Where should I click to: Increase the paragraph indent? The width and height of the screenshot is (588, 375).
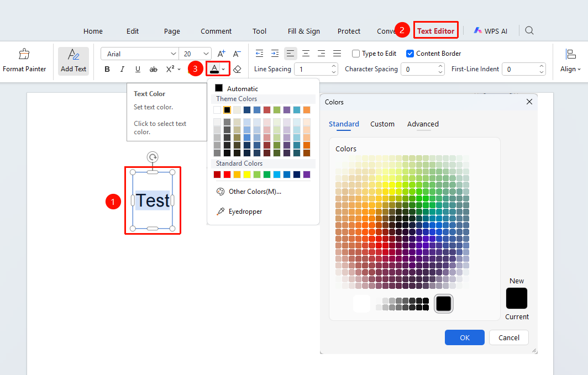click(275, 54)
